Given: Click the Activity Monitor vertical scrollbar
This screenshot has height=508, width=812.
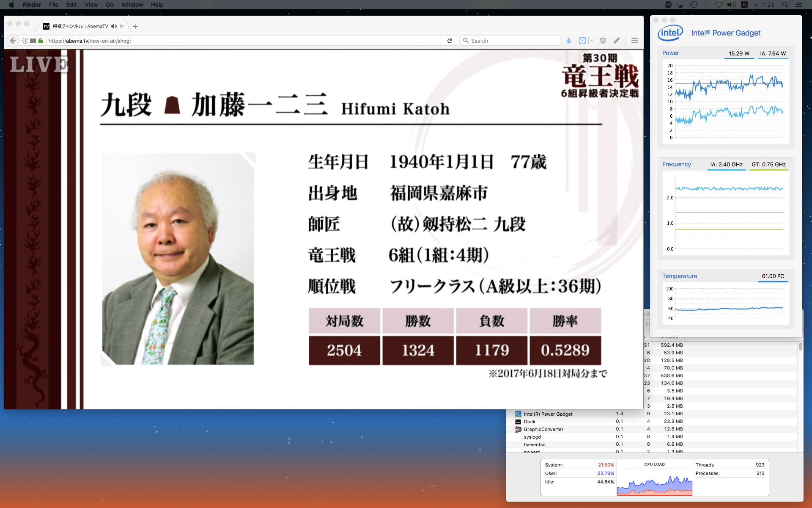Looking at the screenshot, I should pyautogui.click(x=800, y=347).
